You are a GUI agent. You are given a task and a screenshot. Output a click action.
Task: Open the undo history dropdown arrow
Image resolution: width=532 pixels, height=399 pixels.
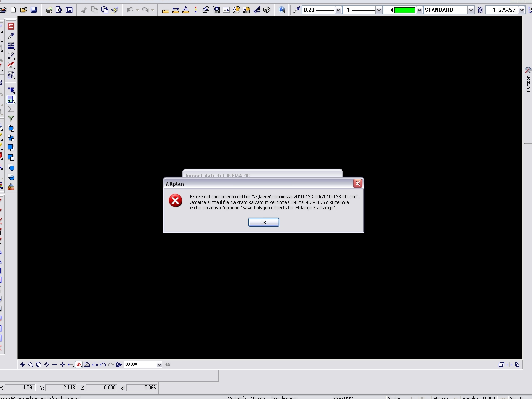(x=137, y=10)
